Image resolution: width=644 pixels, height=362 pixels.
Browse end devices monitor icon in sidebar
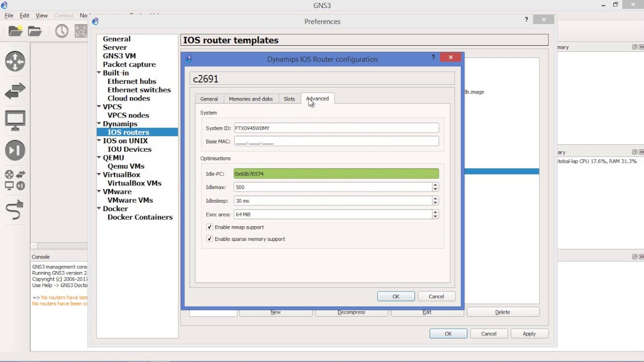[x=15, y=121]
